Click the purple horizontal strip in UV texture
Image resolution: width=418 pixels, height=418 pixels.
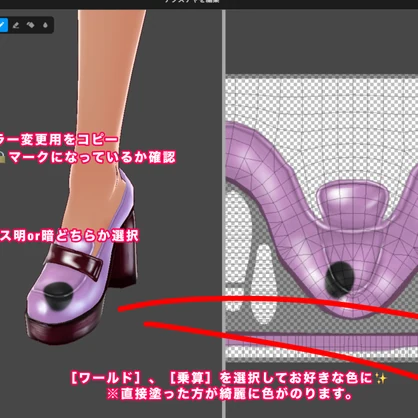point(322,341)
